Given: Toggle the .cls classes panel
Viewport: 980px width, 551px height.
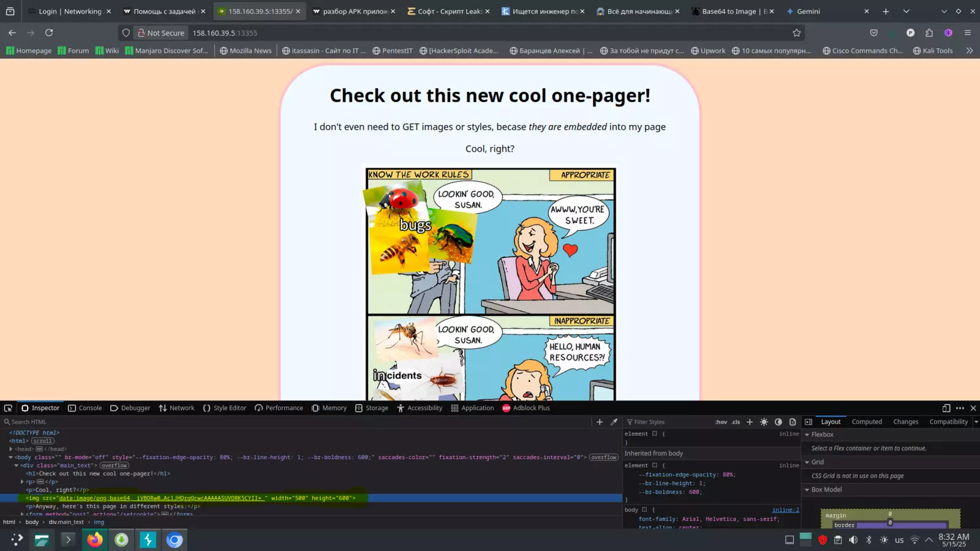Looking at the screenshot, I should click(x=736, y=422).
